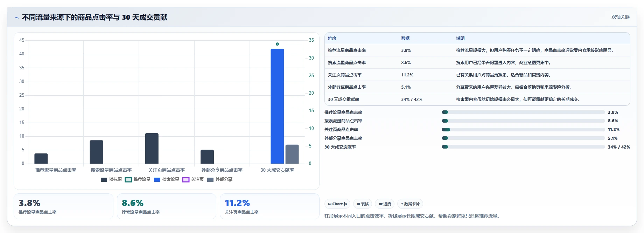Click the Chart.js tag chip
Viewport: 644px width, 233px height.
click(337, 204)
